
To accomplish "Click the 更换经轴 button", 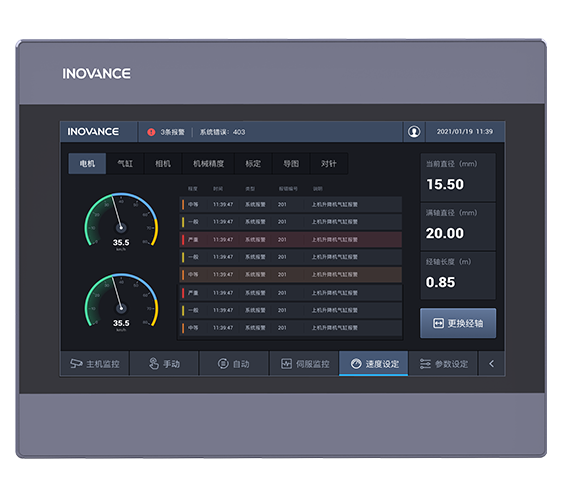I will [x=458, y=323].
